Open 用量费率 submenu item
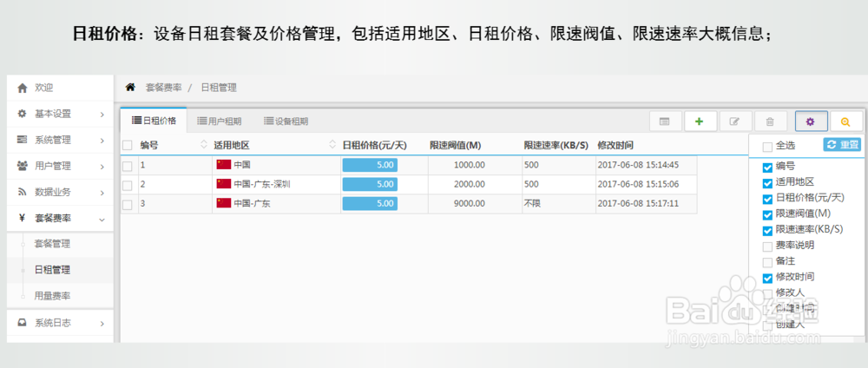 53,296
